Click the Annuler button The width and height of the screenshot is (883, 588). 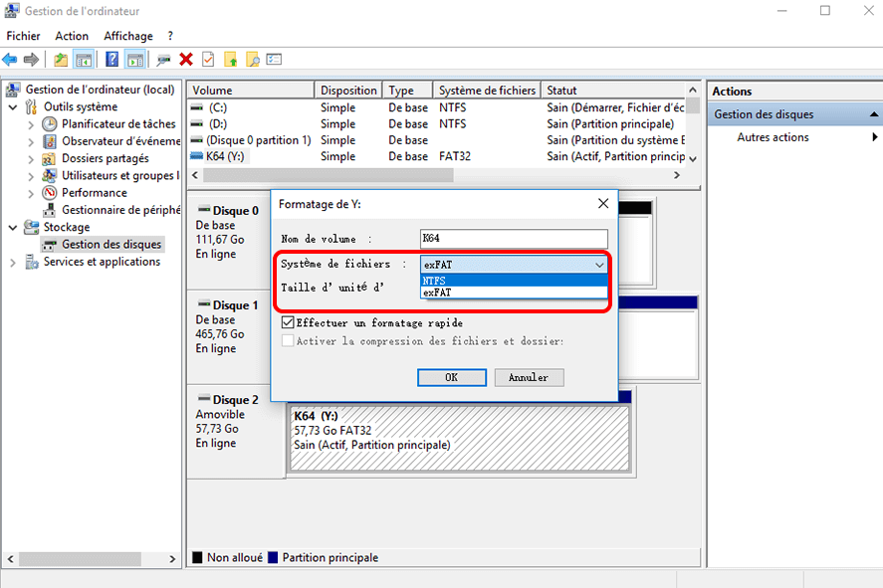(x=532, y=377)
